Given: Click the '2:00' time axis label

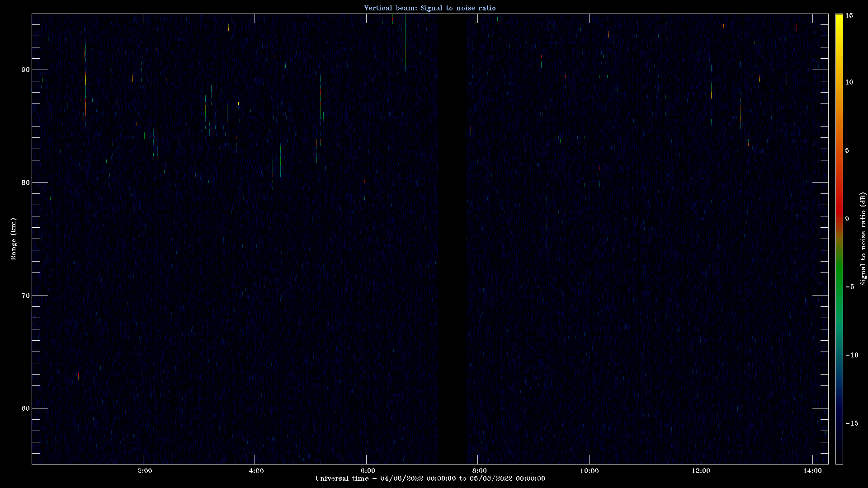Looking at the screenshot, I should pyautogui.click(x=145, y=471).
